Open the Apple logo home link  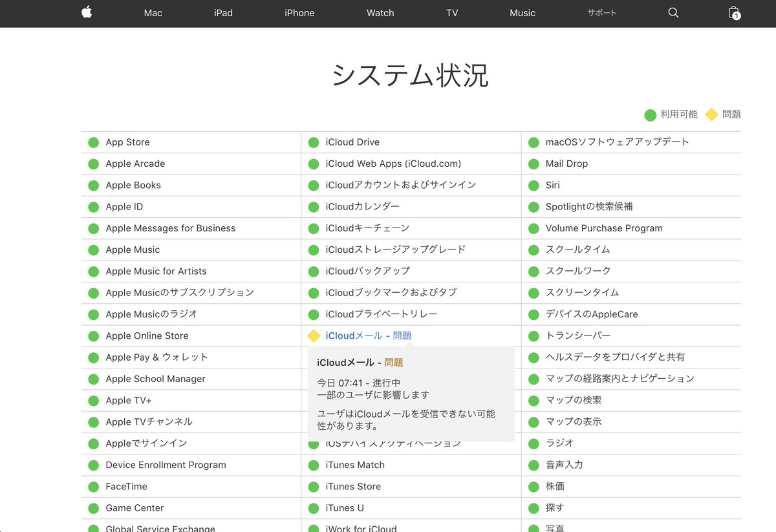click(87, 12)
